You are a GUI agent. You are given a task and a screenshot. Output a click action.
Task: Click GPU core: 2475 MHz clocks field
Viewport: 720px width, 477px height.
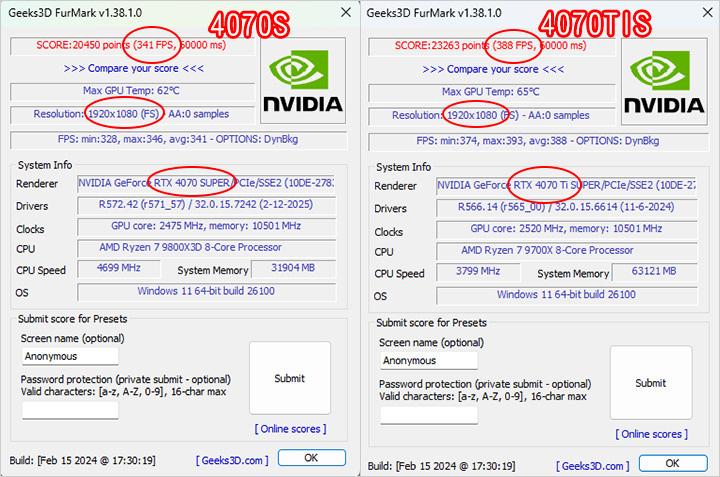coord(207,226)
